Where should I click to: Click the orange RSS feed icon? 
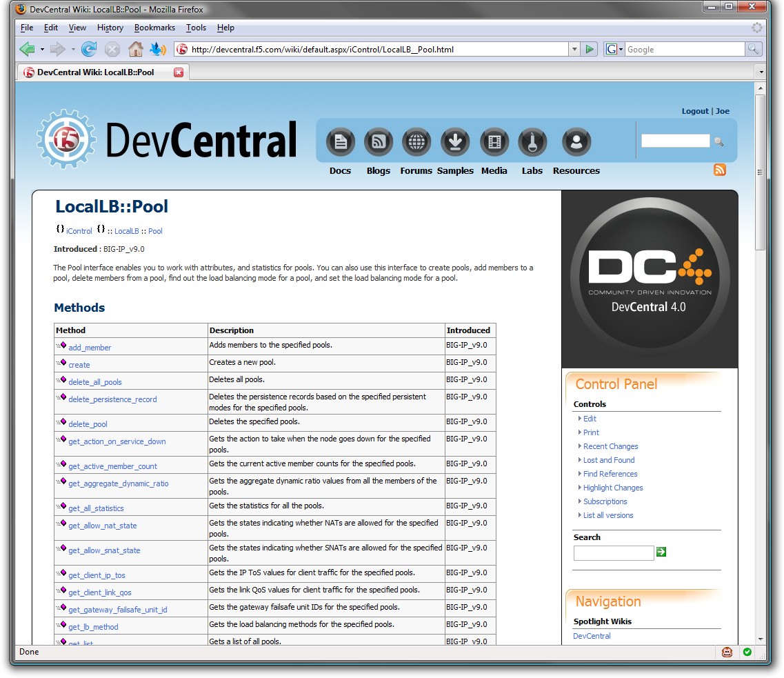coord(719,170)
